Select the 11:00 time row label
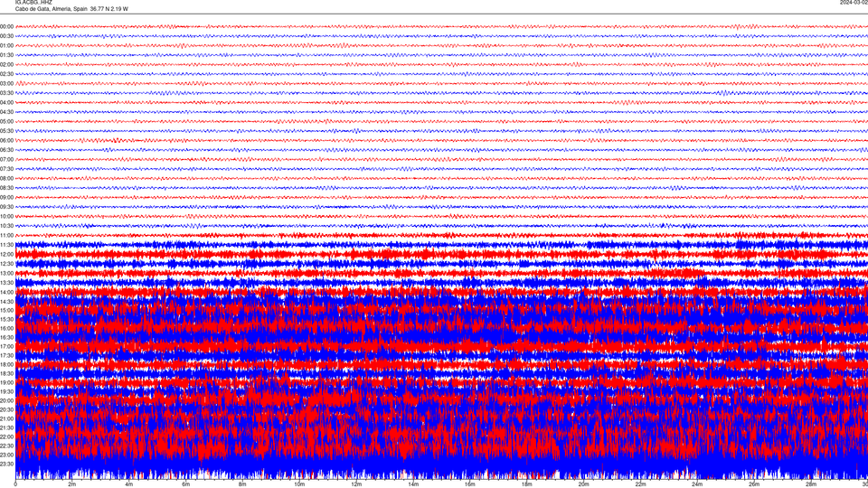 (x=6, y=235)
